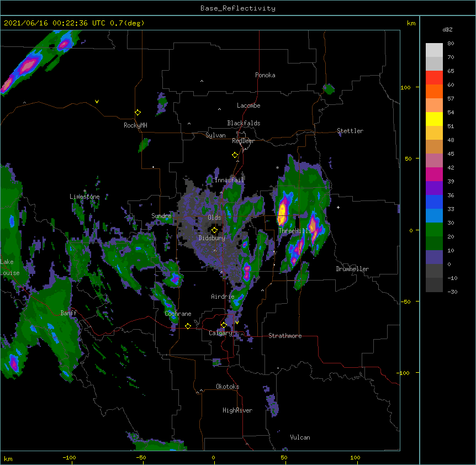Click the red 65 dBZ legend swatch
This screenshot has height=465, width=476.
(x=434, y=78)
